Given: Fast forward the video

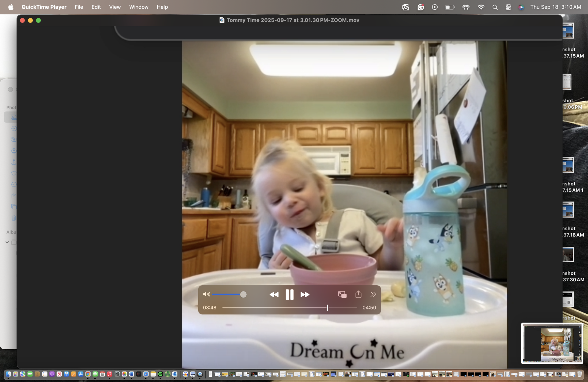Looking at the screenshot, I should tap(305, 294).
